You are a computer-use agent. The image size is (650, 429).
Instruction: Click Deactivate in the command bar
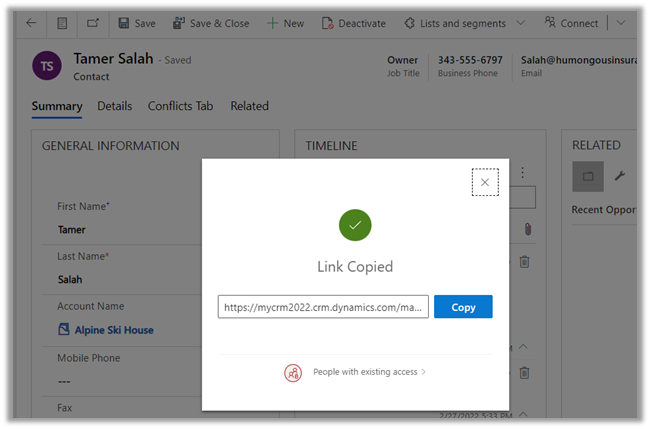pyautogui.click(x=355, y=23)
